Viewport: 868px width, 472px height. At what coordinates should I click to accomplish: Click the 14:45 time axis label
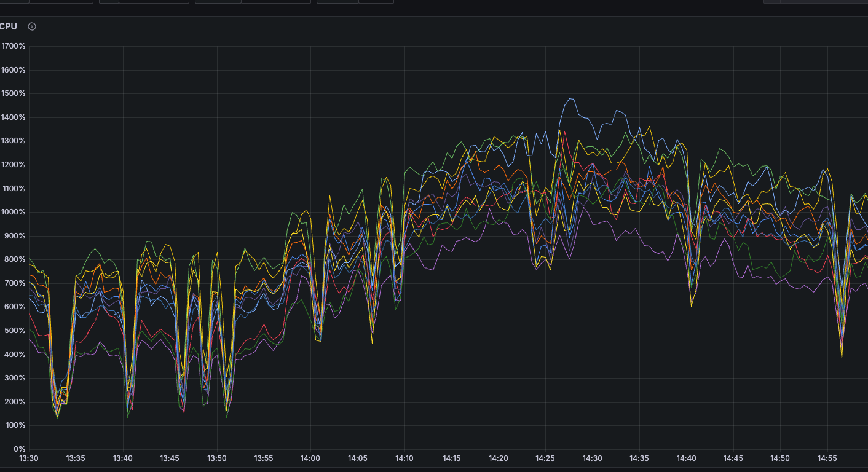point(733,458)
